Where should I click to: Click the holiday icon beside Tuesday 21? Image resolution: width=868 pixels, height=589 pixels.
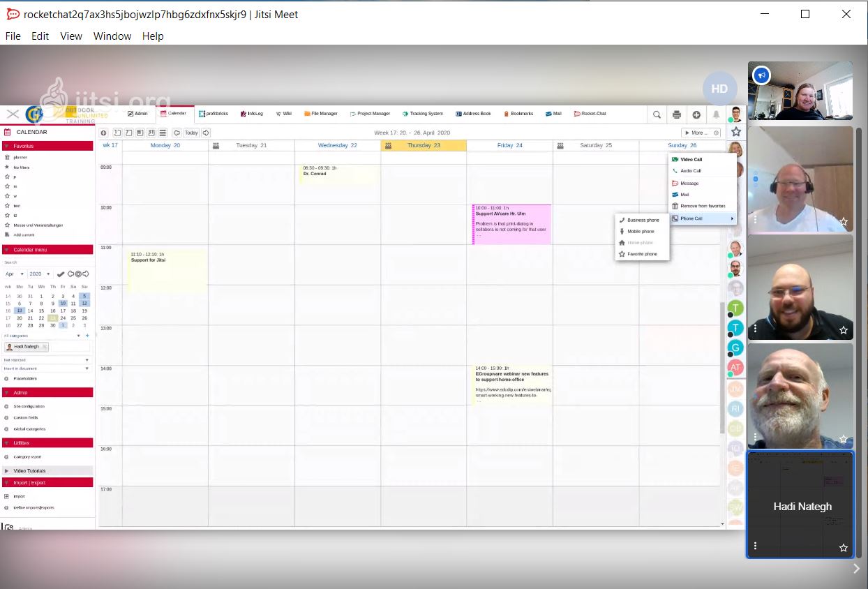(216, 145)
